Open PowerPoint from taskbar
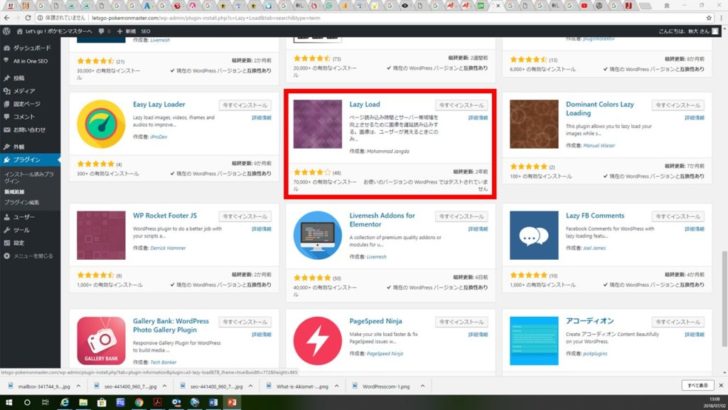The image size is (728, 410). [x=232, y=402]
